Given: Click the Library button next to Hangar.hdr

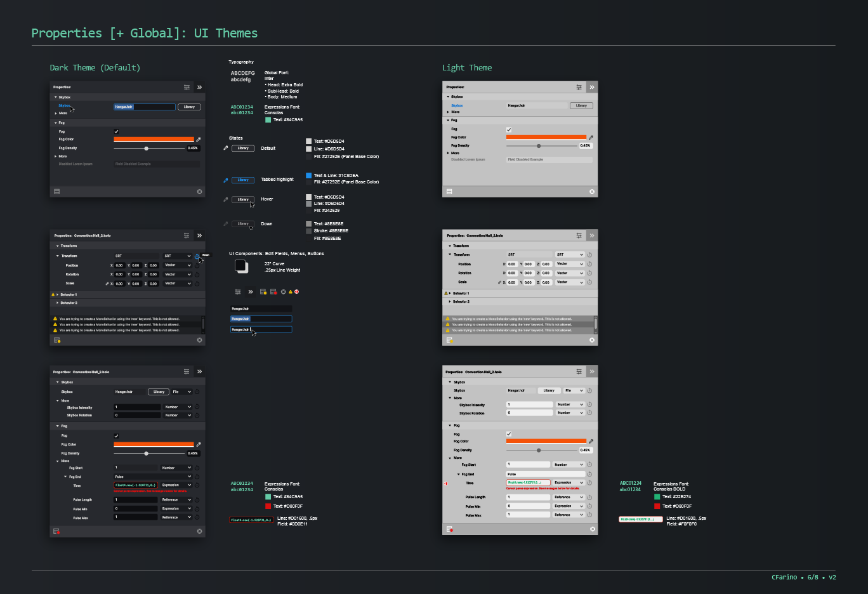Looking at the screenshot, I should pyautogui.click(x=189, y=107).
